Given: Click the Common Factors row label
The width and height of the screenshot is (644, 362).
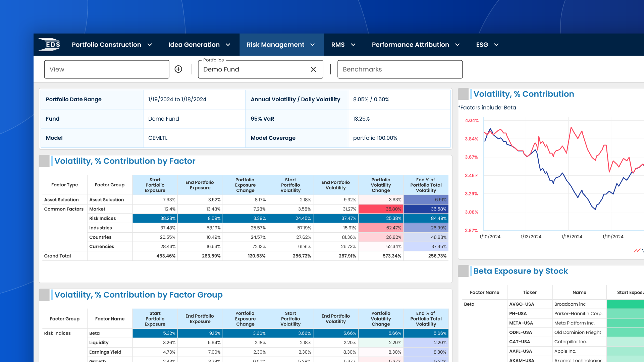Looking at the screenshot, I should click(64, 209).
